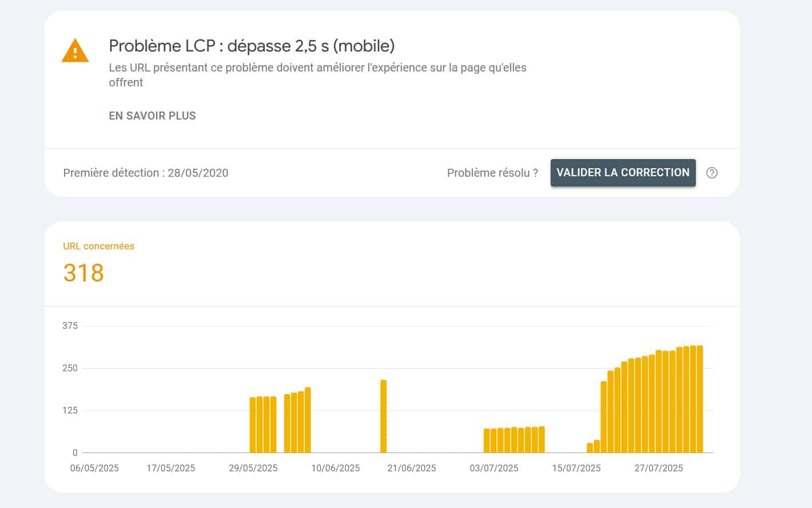Click the Problème résolu ? label
This screenshot has width=812, height=508.
tap(493, 173)
